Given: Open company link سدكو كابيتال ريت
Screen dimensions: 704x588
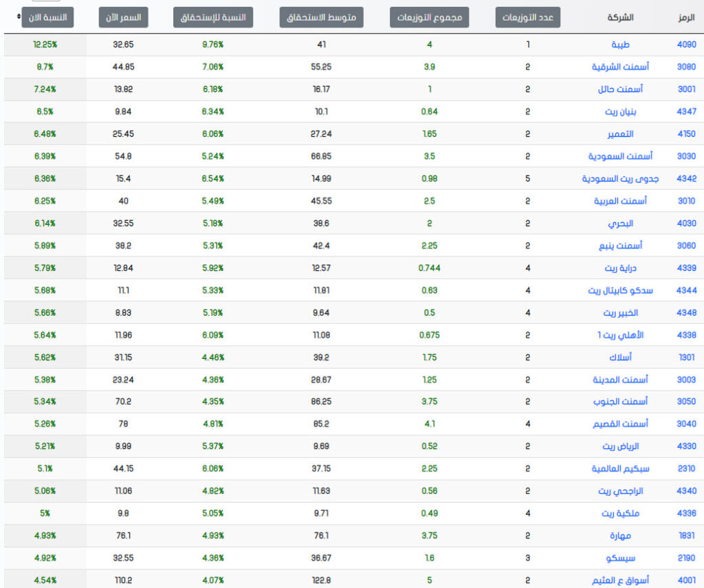Looking at the screenshot, I should pyautogui.click(x=621, y=291).
